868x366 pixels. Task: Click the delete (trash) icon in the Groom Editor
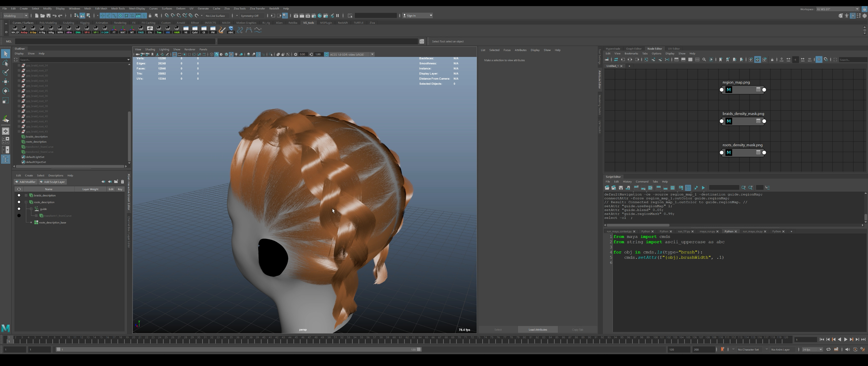pos(123,181)
